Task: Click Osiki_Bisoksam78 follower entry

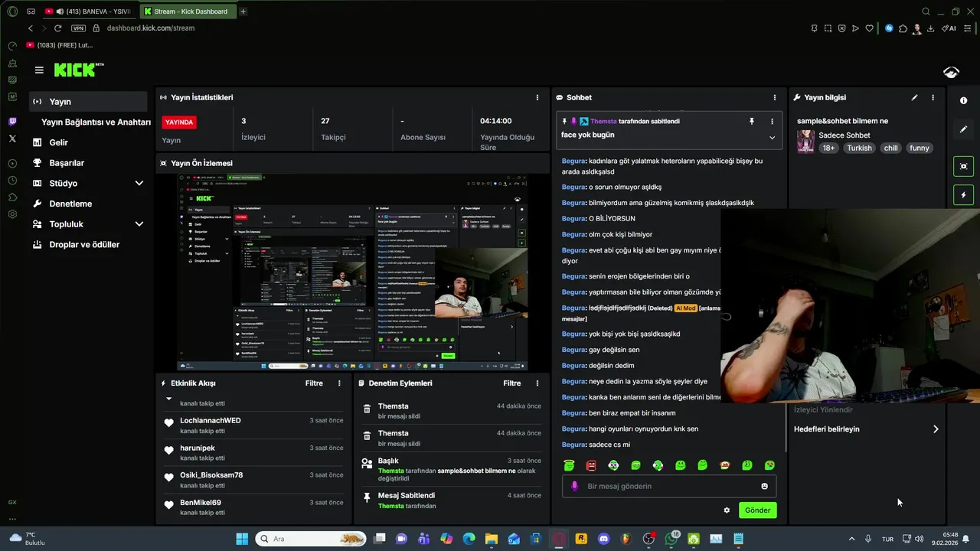Action: 253,480
